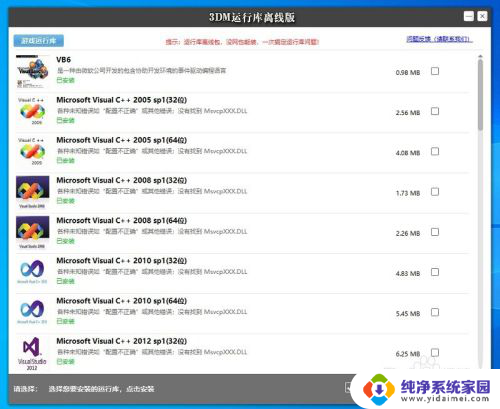Click 'Microsoft Visual C++ 2008 sp1(32位)' title

tap(122, 180)
